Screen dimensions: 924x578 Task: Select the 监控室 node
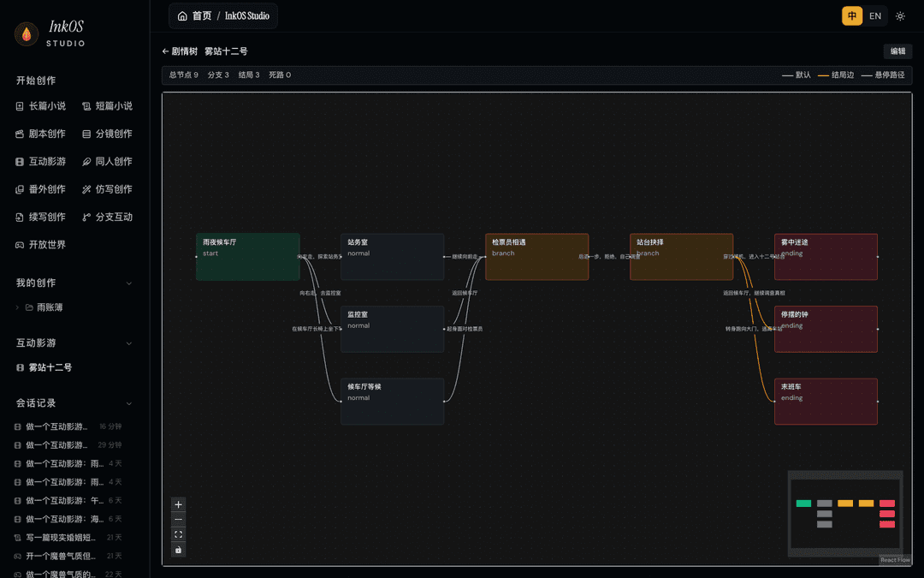pos(392,329)
